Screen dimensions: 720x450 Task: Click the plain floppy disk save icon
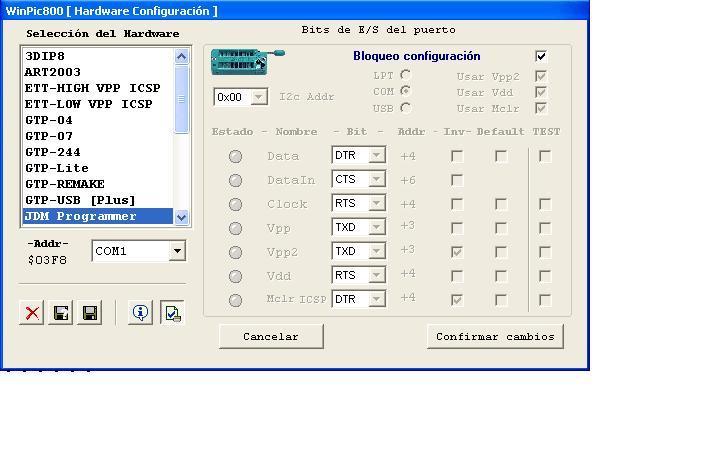[89, 313]
